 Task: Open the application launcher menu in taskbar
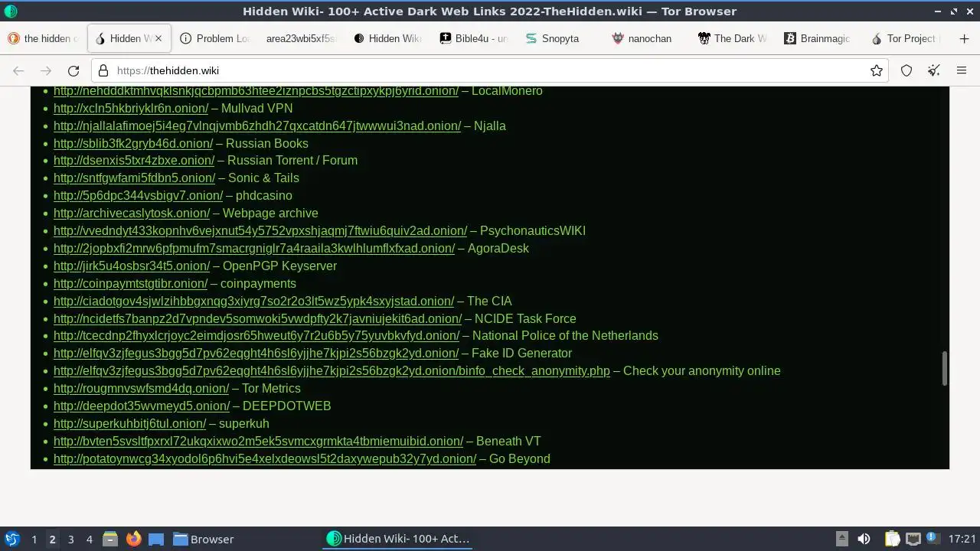11,539
